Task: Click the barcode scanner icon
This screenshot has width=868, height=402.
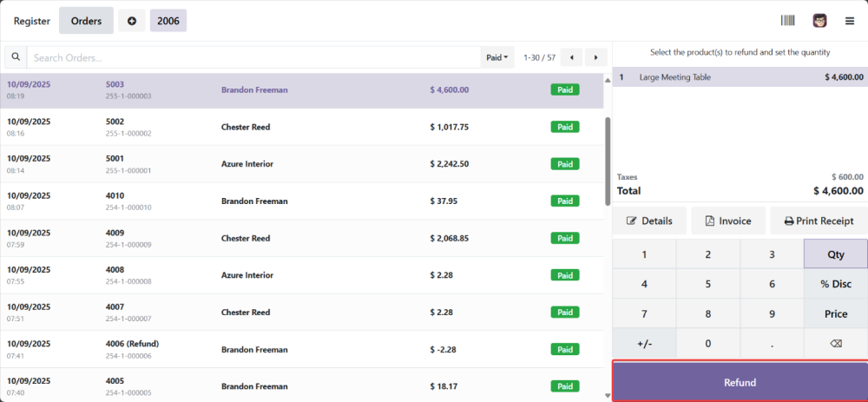Action: (x=788, y=21)
